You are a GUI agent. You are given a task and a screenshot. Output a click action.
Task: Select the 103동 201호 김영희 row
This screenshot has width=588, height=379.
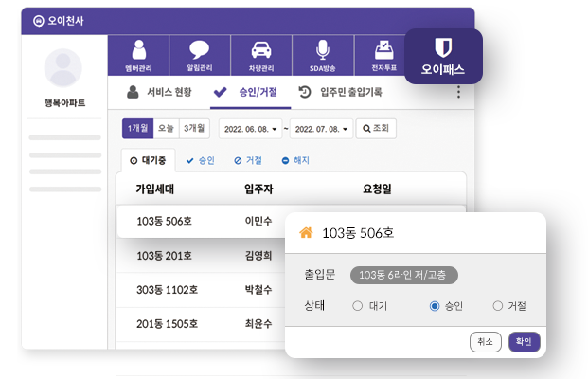tap(201, 256)
